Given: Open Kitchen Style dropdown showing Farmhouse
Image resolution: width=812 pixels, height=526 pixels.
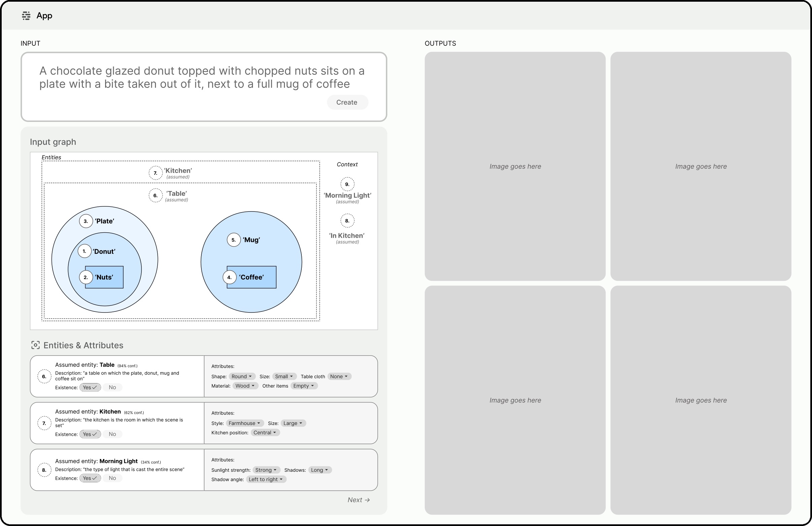Looking at the screenshot, I should (x=244, y=423).
